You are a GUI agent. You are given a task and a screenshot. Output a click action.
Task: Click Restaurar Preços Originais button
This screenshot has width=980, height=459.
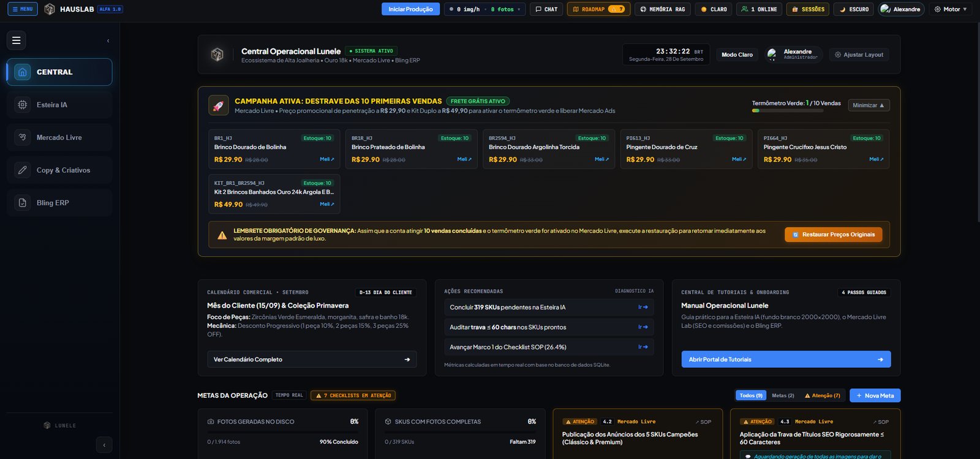pos(833,235)
